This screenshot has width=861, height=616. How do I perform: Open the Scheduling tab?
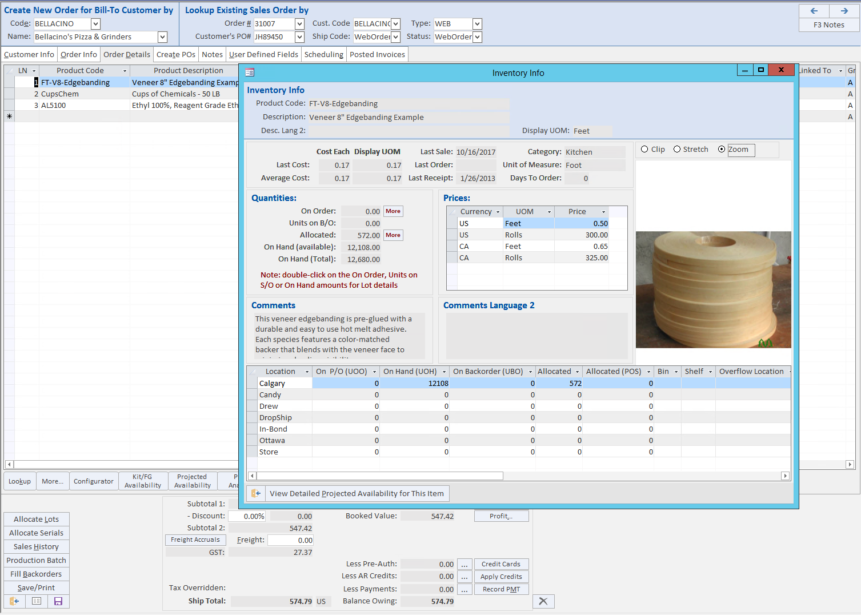(323, 54)
